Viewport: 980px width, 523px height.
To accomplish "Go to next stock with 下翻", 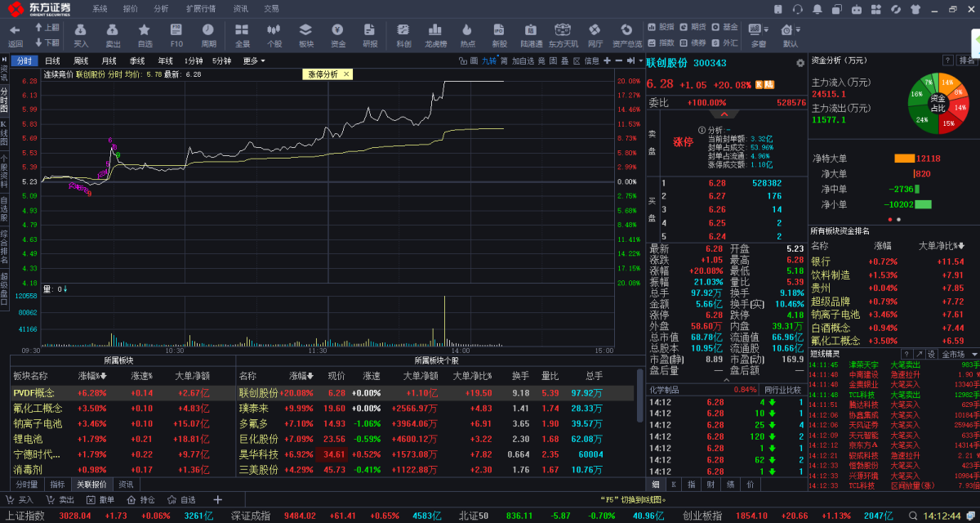I will [47, 42].
